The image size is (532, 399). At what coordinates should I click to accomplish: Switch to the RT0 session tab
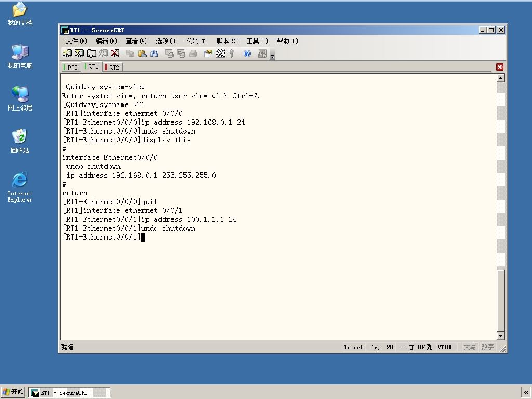click(71, 67)
